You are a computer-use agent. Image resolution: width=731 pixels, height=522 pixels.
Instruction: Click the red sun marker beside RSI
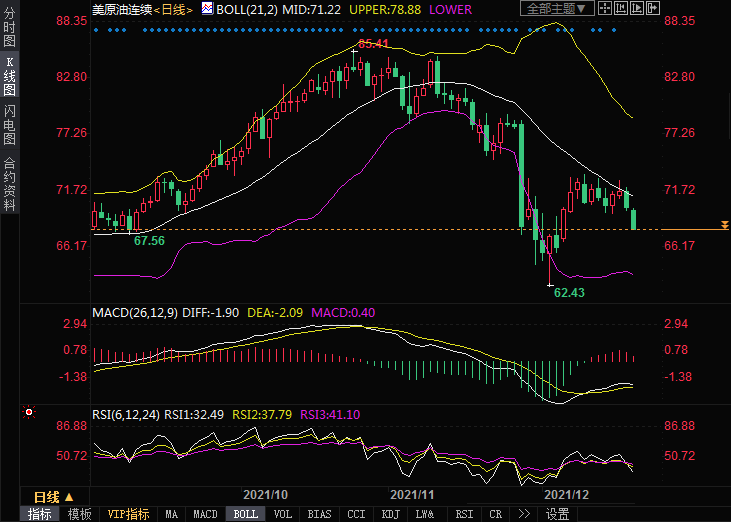28,411
